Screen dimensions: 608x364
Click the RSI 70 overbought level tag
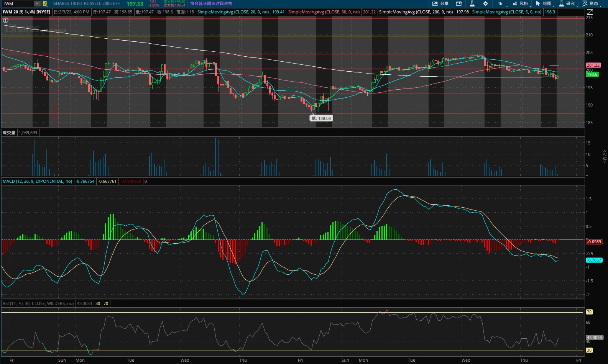coord(589,312)
